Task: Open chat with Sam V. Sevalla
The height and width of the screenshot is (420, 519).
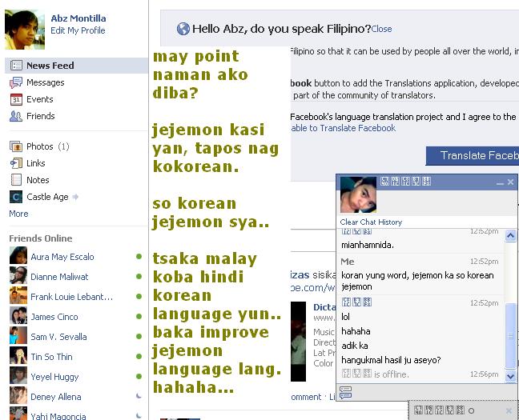Action: click(58, 337)
